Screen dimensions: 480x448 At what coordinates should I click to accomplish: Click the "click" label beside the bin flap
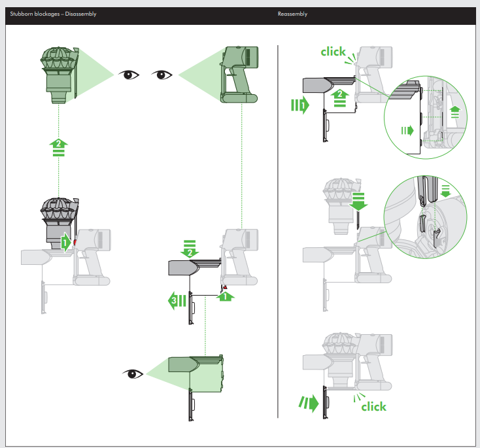(x=373, y=407)
